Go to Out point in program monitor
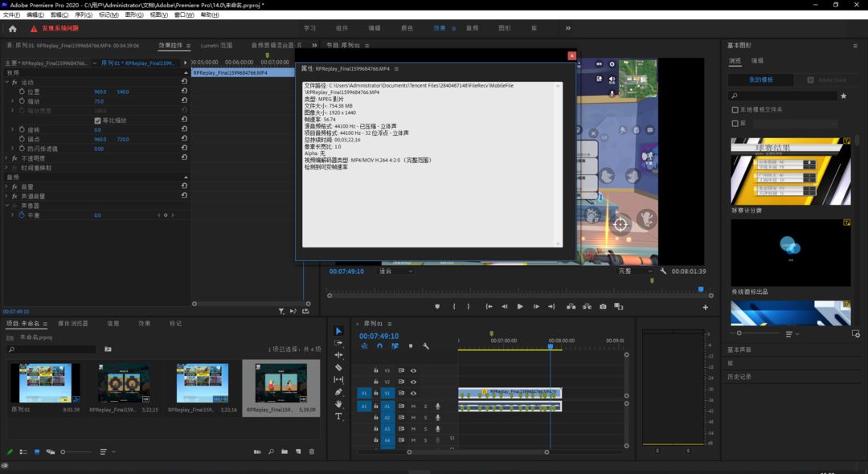 551,306
